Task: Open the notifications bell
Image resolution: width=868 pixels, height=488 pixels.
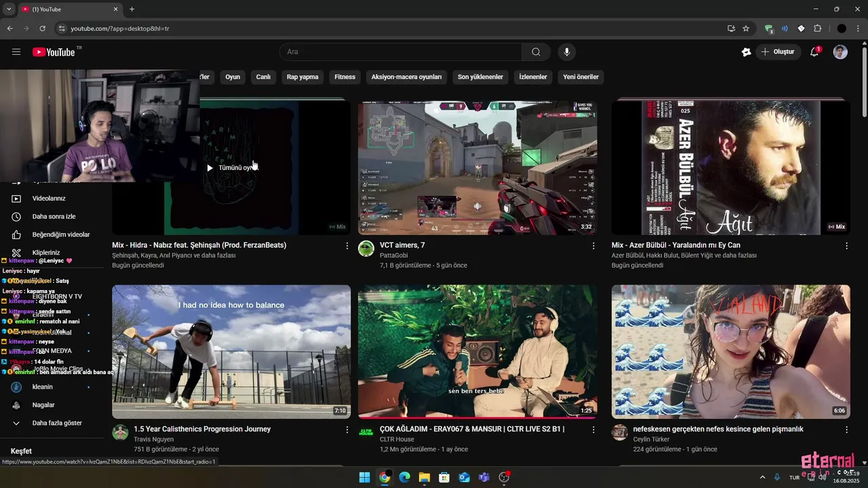Action: click(815, 52)
